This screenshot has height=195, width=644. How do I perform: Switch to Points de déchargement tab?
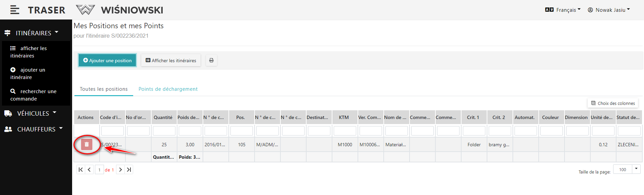pos(168,89)
